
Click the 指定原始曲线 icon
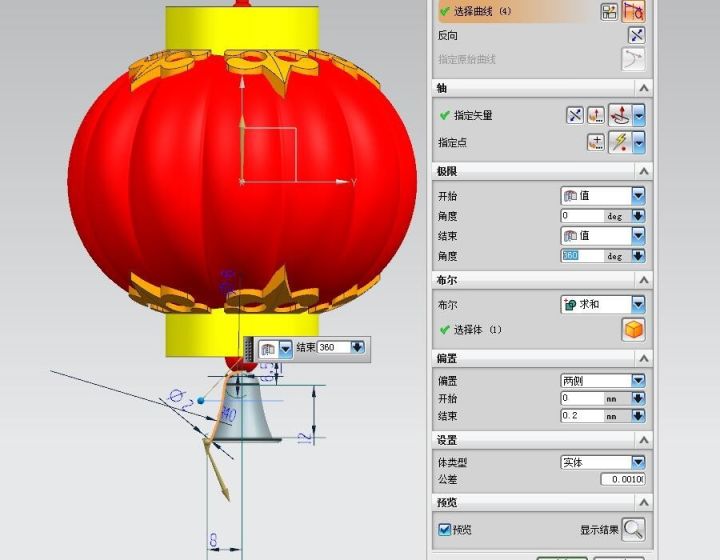pyautogui.click(x=633, y=59)
